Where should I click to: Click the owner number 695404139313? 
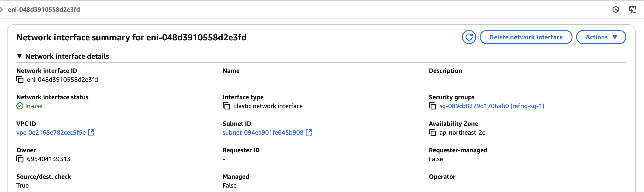click(48, 159)
